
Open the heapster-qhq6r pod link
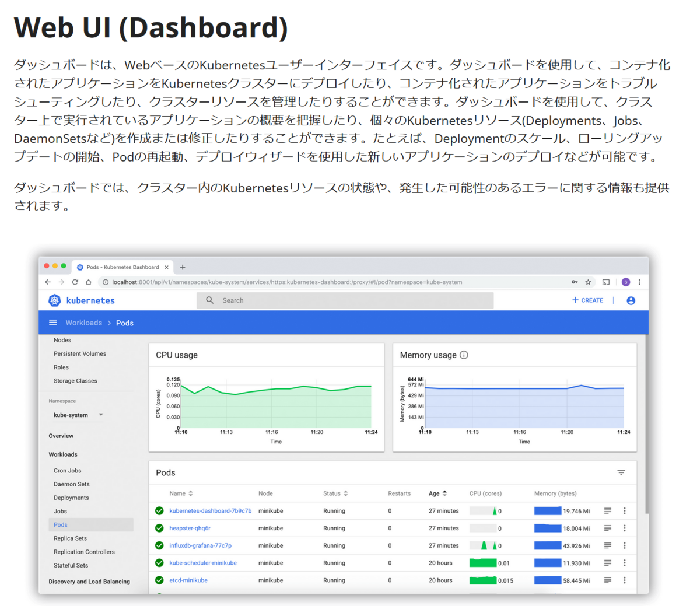coord(190,528)
